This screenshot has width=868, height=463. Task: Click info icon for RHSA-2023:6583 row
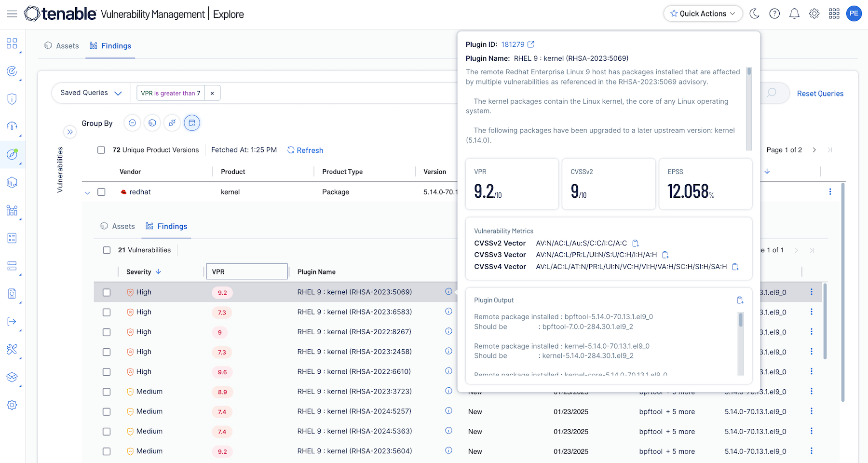click(448, 312)
